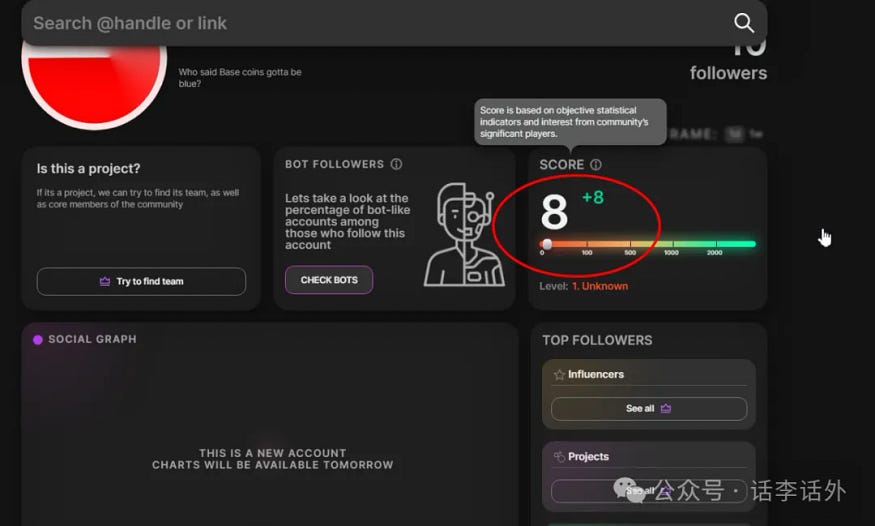
Task: Open the Score info icon
Action: point(596,165)
